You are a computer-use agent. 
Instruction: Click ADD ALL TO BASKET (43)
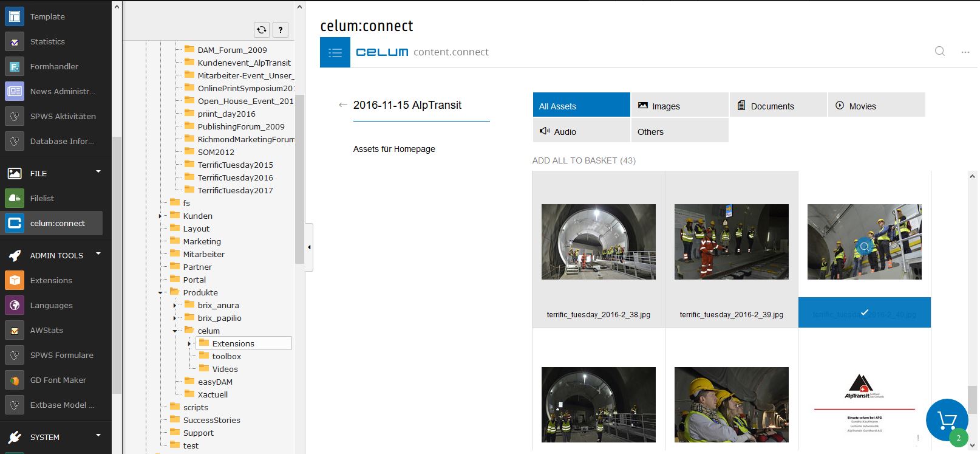(x=584, y=160)
